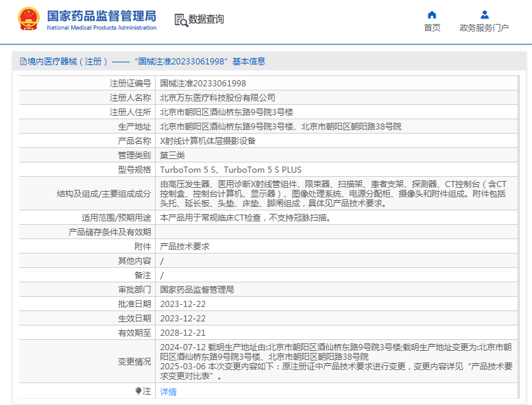Click the 适用范围/预期用途 label
This screenshot has height=405, width=532.
(x=116, y=218)
